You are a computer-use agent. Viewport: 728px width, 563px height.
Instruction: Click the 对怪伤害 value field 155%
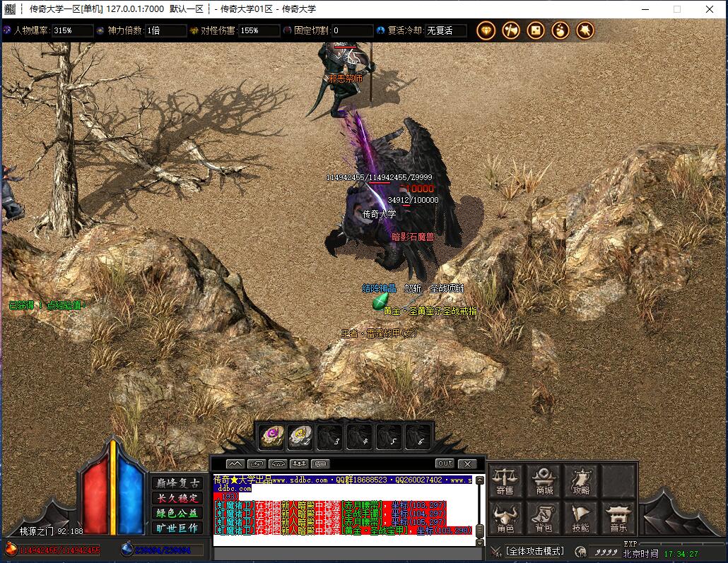coord(259,30)
